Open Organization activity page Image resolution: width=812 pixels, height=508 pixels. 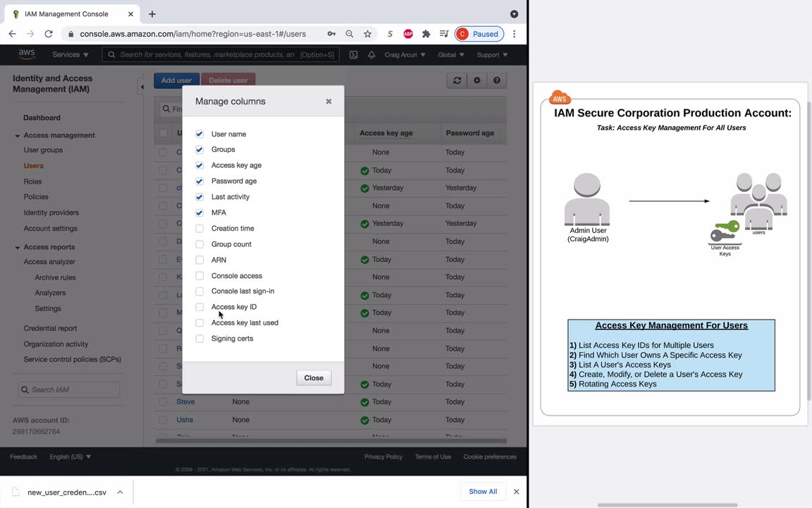point(56,344)
